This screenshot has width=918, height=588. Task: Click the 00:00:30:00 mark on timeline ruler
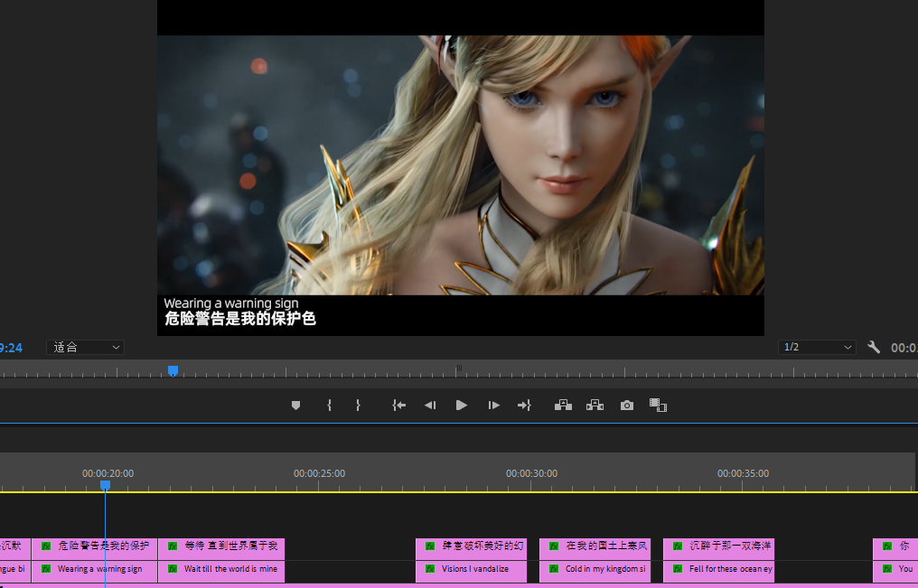(x=531, y=473)
